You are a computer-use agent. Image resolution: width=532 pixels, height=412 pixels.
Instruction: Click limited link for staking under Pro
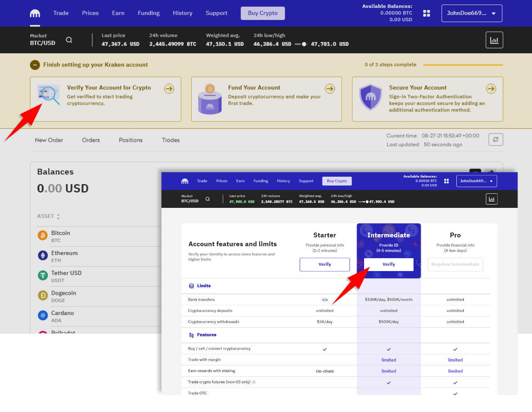pyautogui.click(x=455, y=371)
